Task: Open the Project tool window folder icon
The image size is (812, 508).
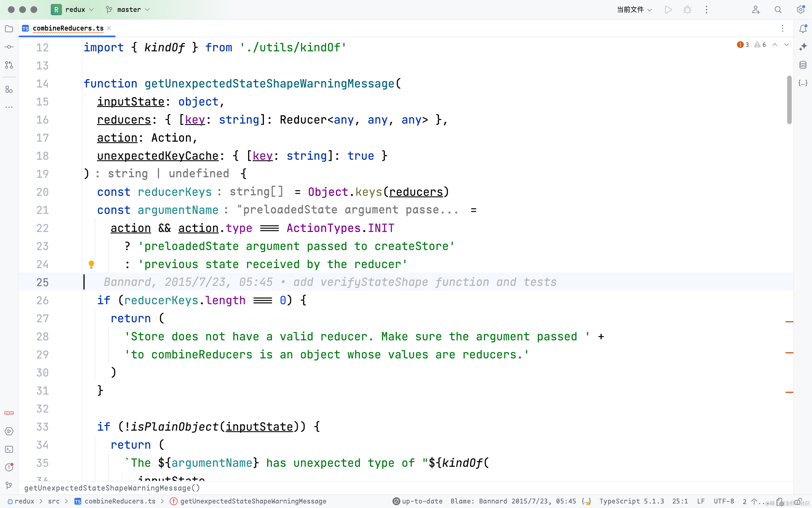Action: pyautogui.click(x=9, y=29)
